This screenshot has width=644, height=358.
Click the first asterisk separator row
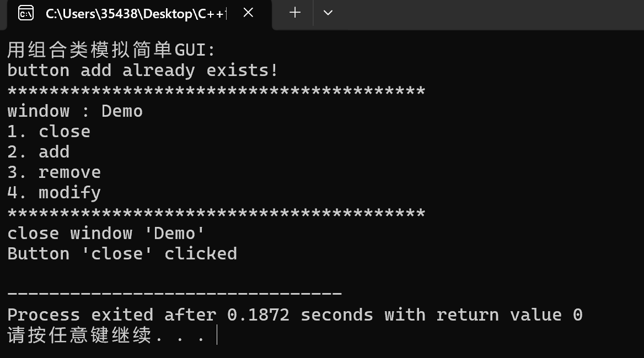point(216,91)
